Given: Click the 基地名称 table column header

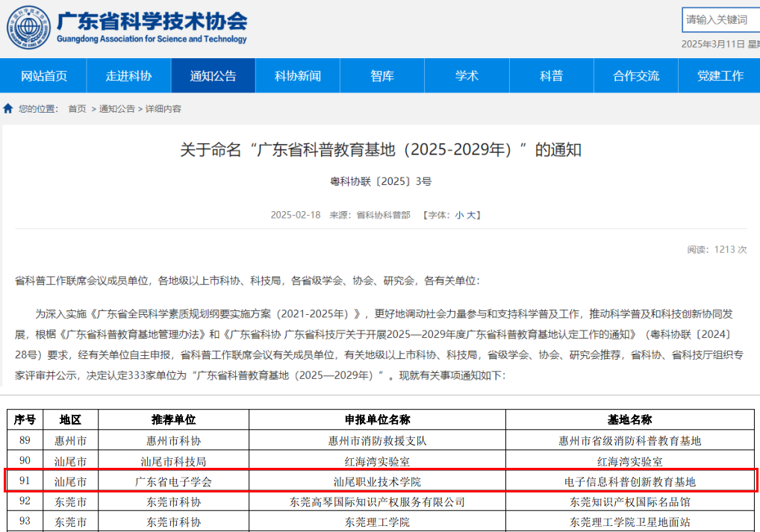Looking at the screenshot, I should 629,420.
